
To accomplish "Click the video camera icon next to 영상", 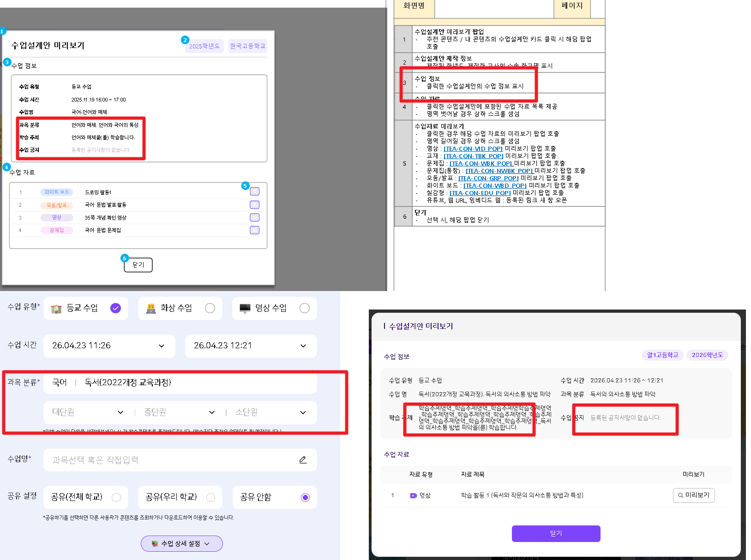I will pyautogui.click(x=413, y=495).
